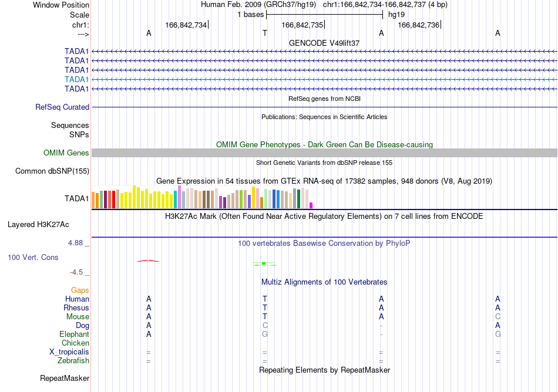Screen dimensions: 558x392
Task: Click the RefSeq Curated track label
Action: pyautogui.click(x=62, y=107)
